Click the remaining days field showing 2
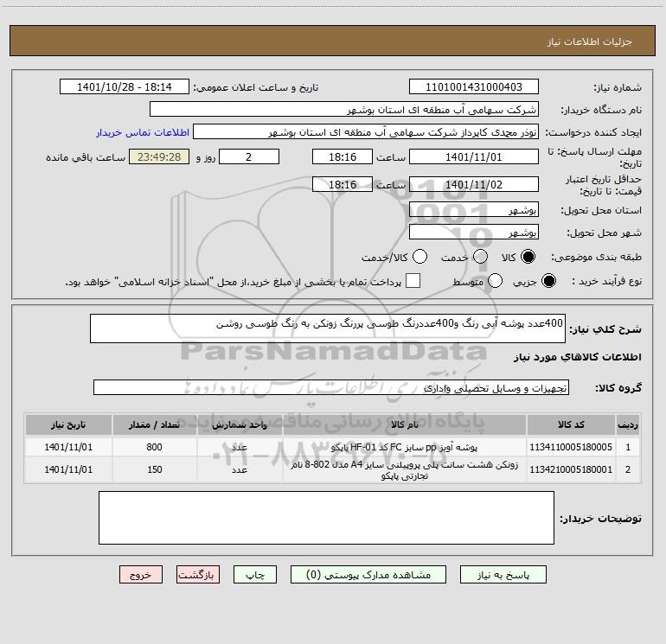 click(x=249, y=156)
